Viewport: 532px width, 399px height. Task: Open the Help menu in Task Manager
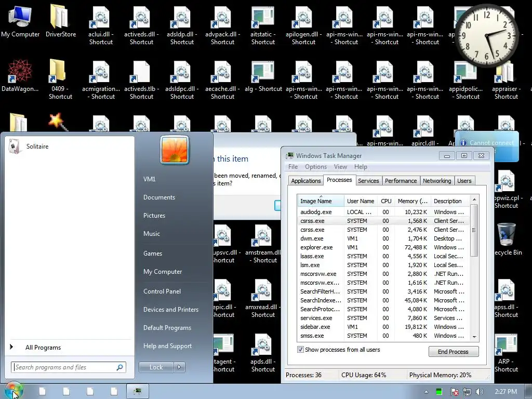[x=361, y=167]
